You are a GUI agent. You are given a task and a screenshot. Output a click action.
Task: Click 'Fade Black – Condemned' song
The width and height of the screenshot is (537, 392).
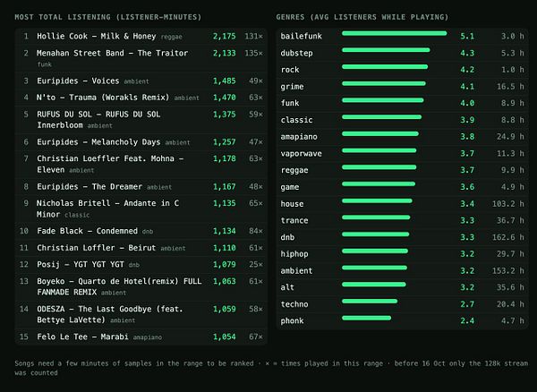point(88,231)
